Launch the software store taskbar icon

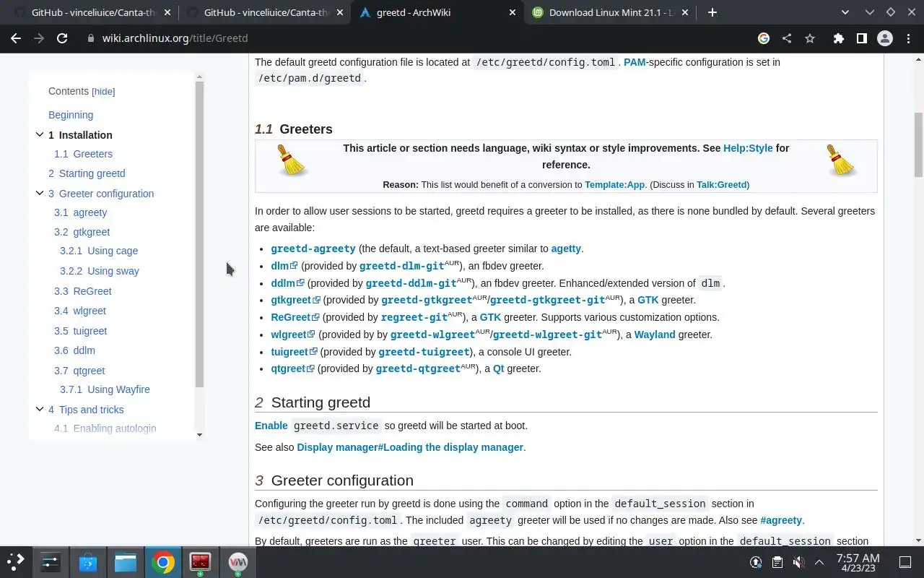88,561
